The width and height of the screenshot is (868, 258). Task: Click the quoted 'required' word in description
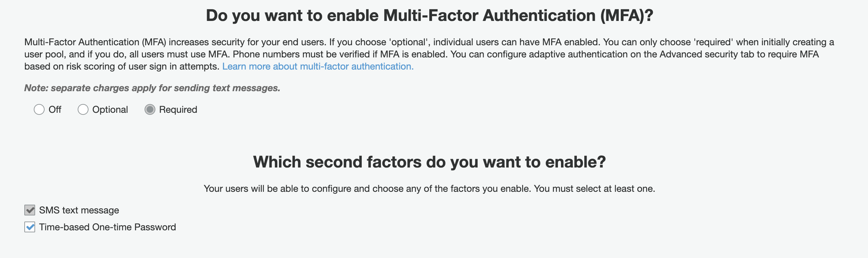coord(713,42)
